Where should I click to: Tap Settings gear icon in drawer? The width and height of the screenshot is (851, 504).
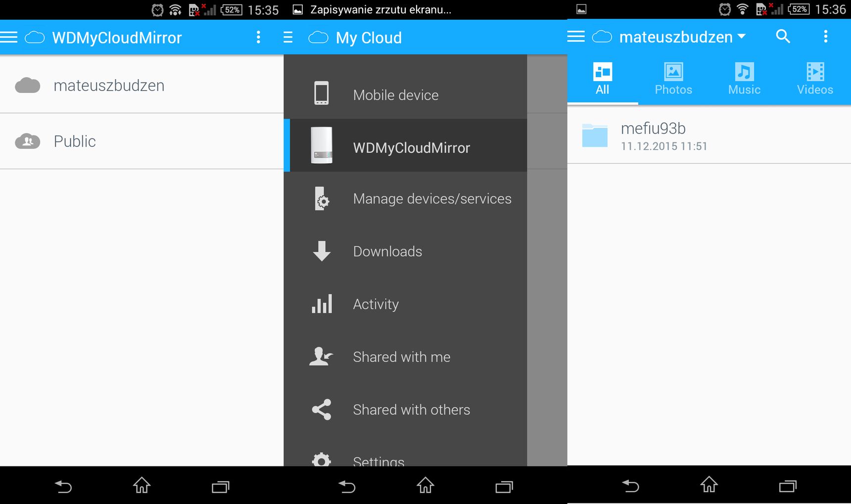click(322, 459)
